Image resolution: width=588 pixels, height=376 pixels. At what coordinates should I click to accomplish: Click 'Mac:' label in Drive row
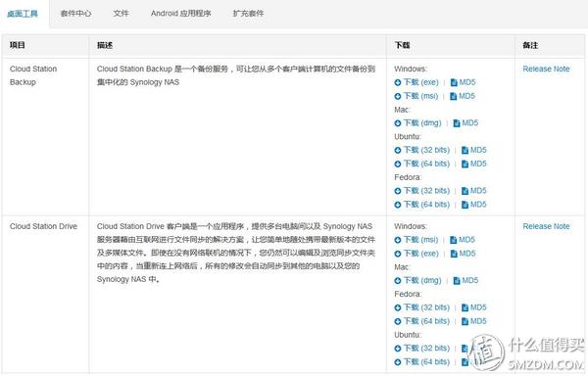402,267
